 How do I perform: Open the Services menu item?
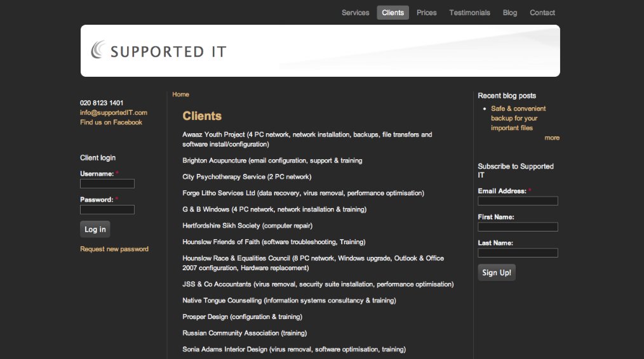(355, 13)
